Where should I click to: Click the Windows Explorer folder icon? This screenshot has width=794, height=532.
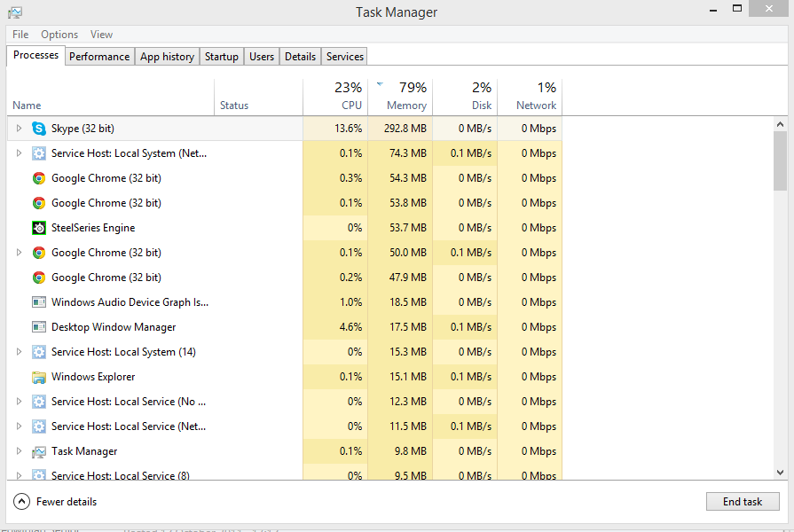click(x=39, y=377)
